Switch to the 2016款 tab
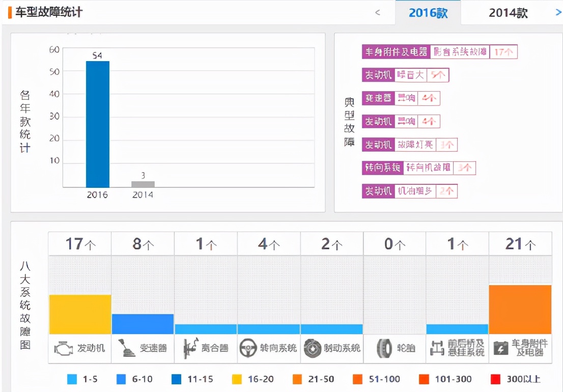The image size is (563, 392). coord(428,13)
